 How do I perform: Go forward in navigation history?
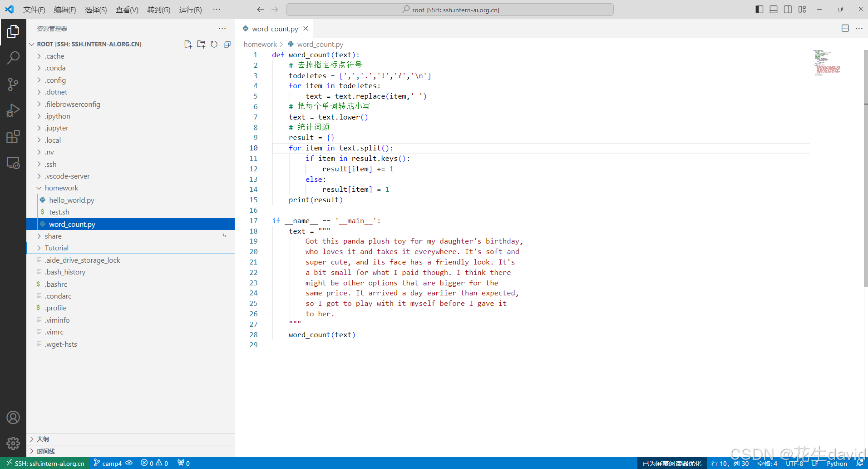point(275,10)
